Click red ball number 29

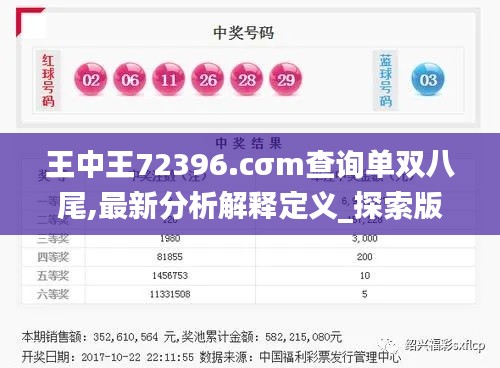(286, 80)
